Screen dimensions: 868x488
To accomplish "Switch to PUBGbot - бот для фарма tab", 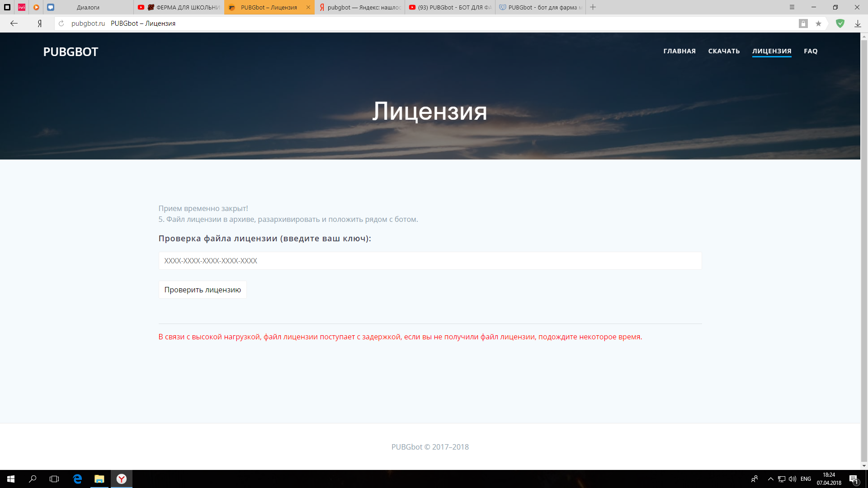I will pos(541,7).
